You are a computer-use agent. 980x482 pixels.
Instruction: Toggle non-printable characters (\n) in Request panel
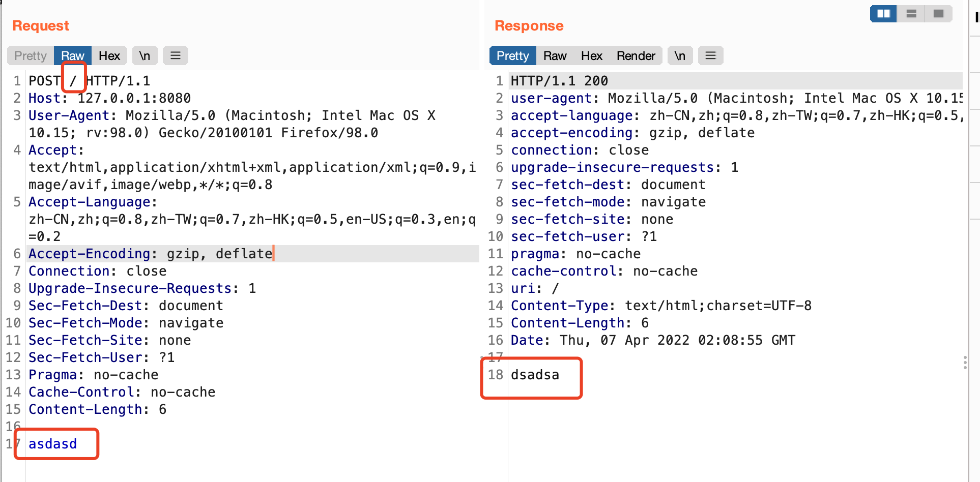(x=145, y=55)
